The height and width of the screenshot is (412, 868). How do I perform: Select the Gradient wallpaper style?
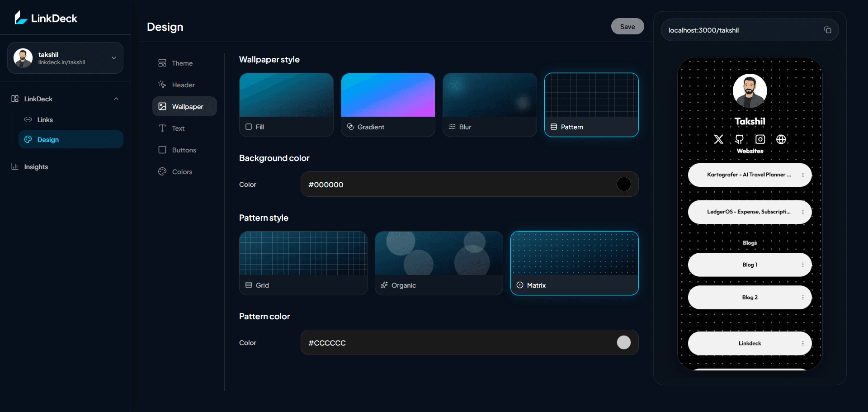[x=388, y=105]
